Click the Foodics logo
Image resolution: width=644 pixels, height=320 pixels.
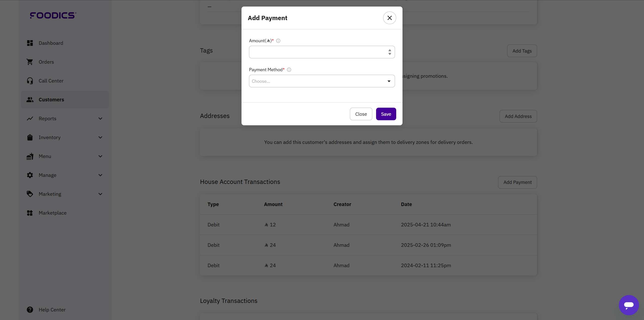[53, 15]
